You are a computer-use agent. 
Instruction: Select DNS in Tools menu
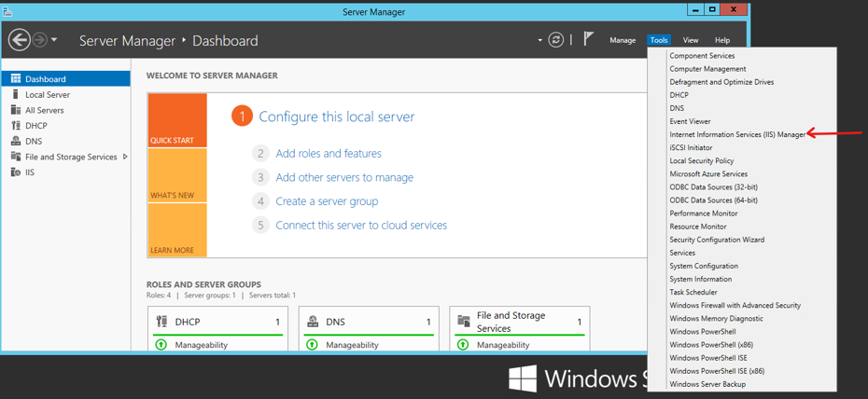677,108
